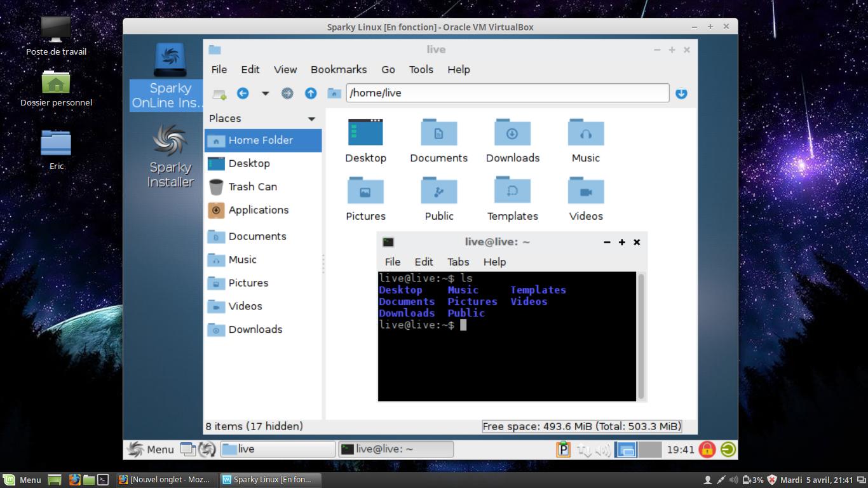The image size is (868, 488).
Task: Open the Edit menu in file manager
Action: [x=250, y=69]
